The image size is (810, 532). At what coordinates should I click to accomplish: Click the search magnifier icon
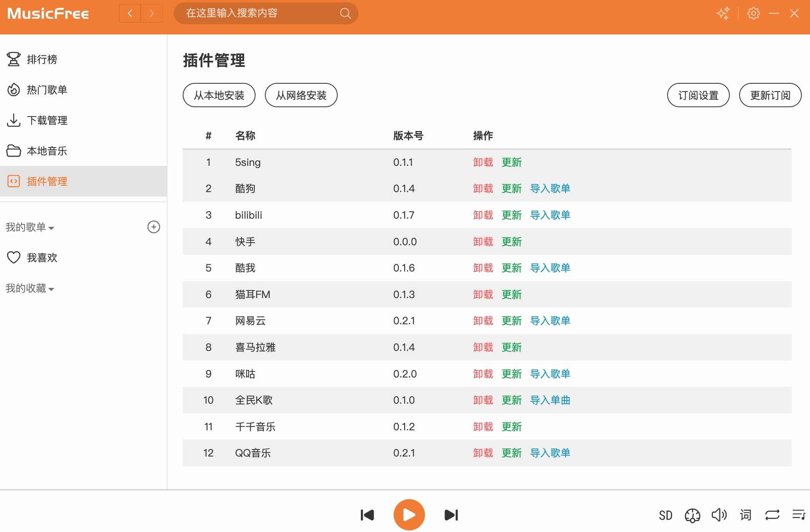345,13
